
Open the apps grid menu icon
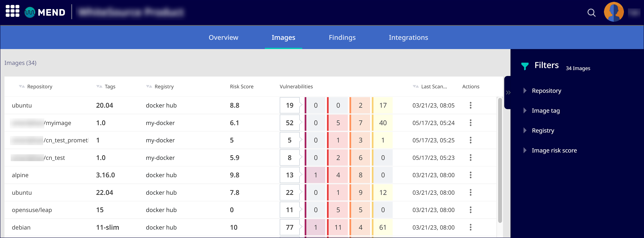coord(13,11)
